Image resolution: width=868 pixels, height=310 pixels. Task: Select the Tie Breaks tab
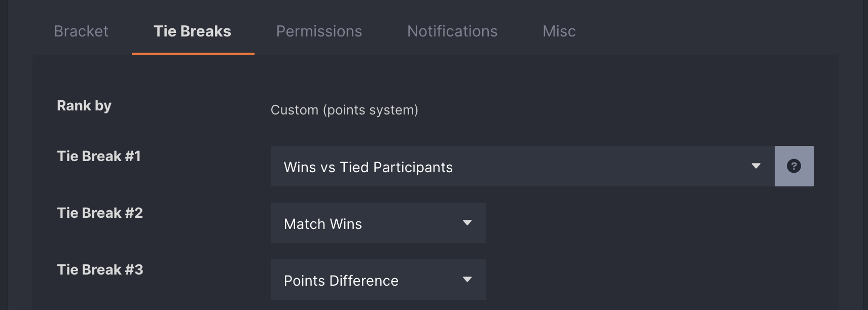(x=193, y=31)
